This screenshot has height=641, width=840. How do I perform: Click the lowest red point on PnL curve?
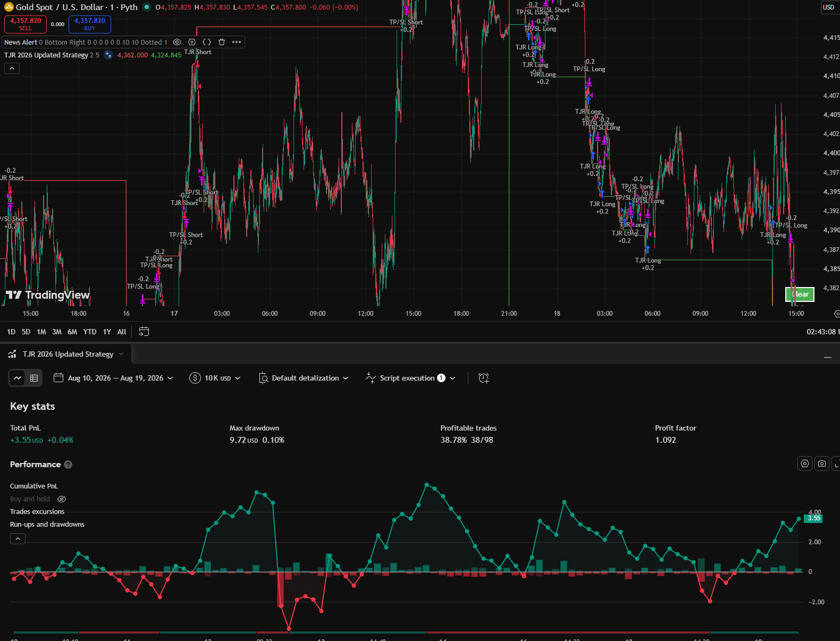coord(289,629)
